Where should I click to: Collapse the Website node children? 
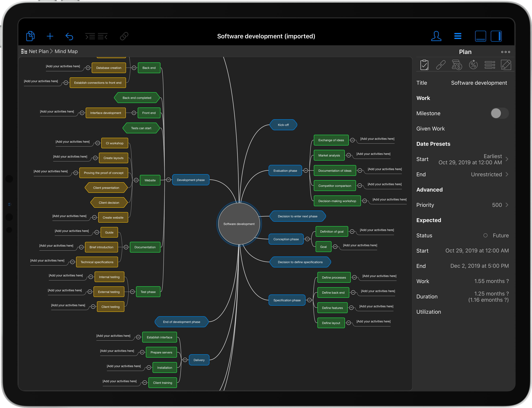point(136,180)
